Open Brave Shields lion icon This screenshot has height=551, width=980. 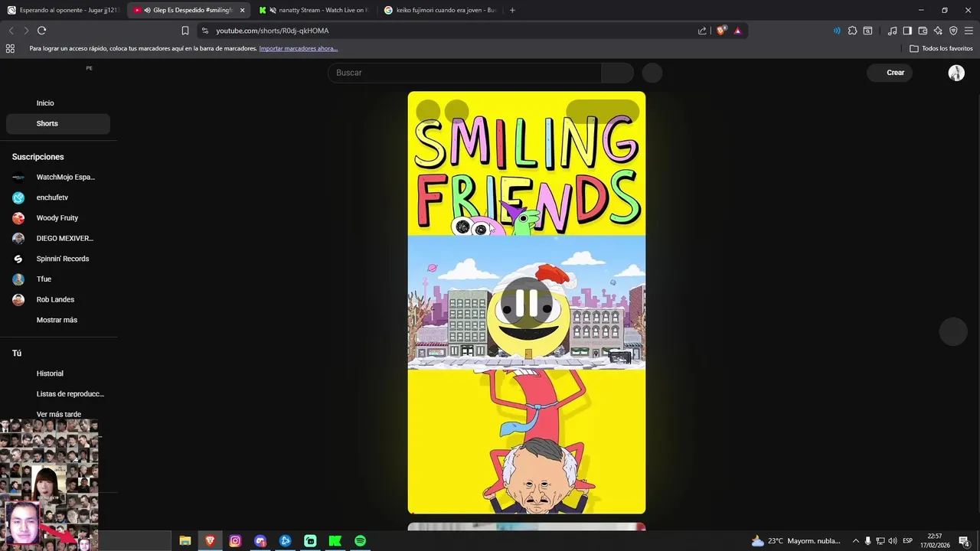click(x=721, y=31)
